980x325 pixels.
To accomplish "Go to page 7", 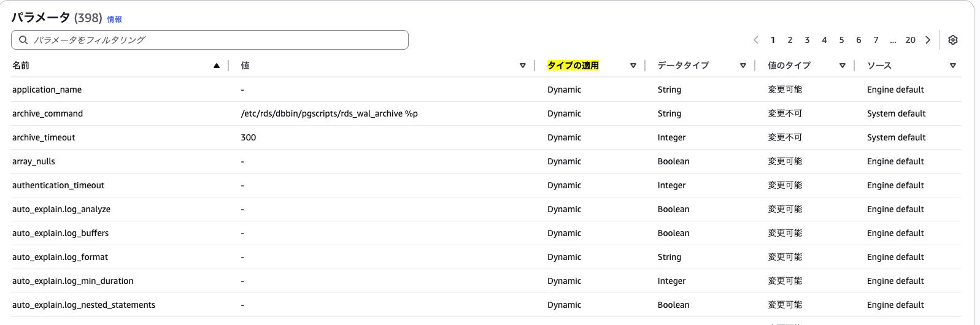I will pyautogui.click(x=876, y=40).
